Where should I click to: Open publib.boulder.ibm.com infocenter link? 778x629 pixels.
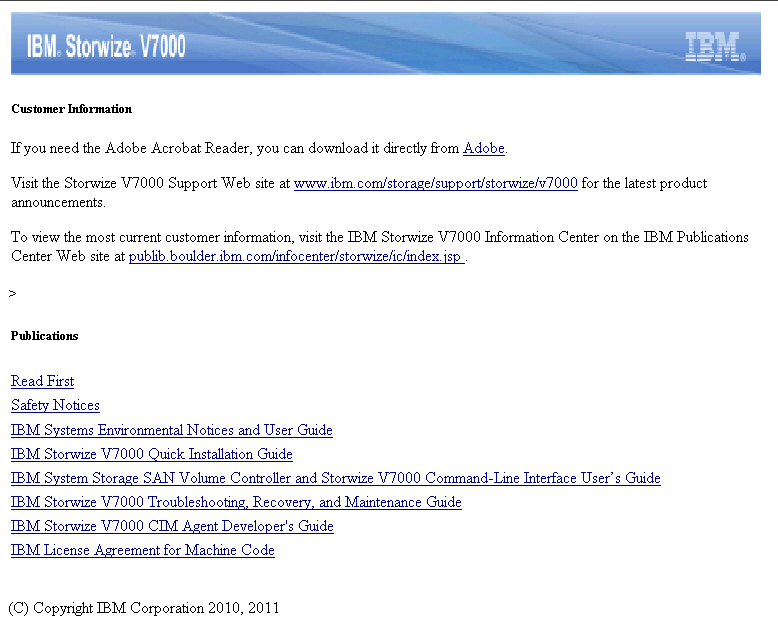click(x=297, y=256)
